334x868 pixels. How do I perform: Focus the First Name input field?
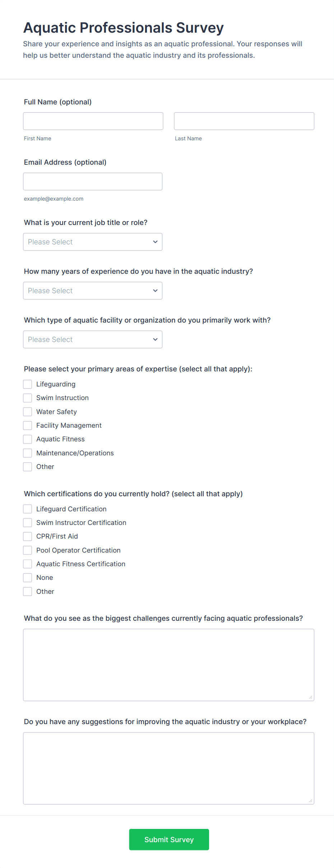click(x=93, y=121)
